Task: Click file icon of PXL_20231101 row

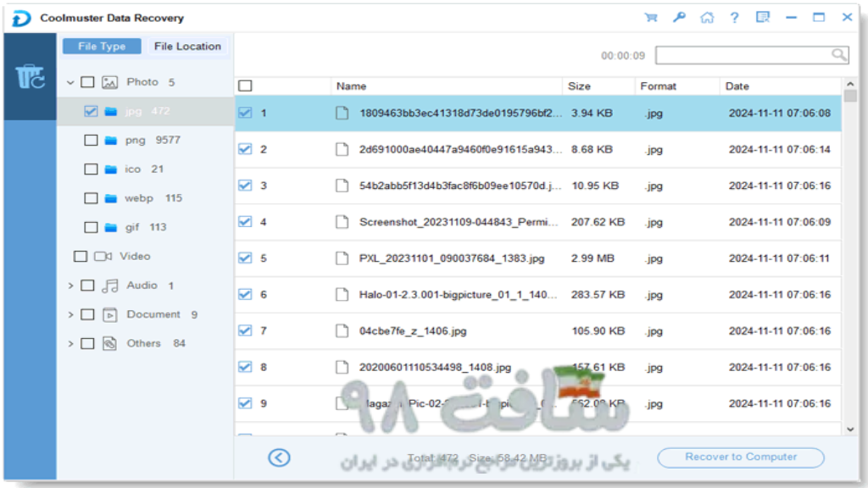Action: coord(342,258)
